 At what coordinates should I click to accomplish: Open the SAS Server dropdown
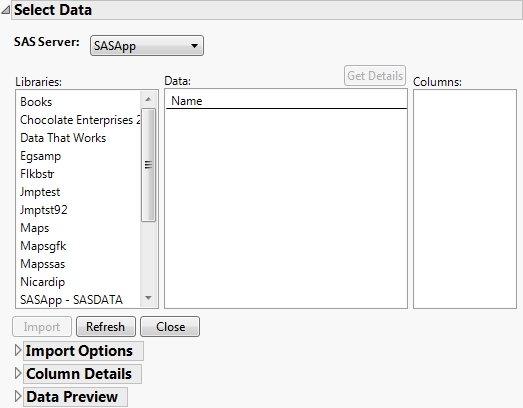point(147,46)
